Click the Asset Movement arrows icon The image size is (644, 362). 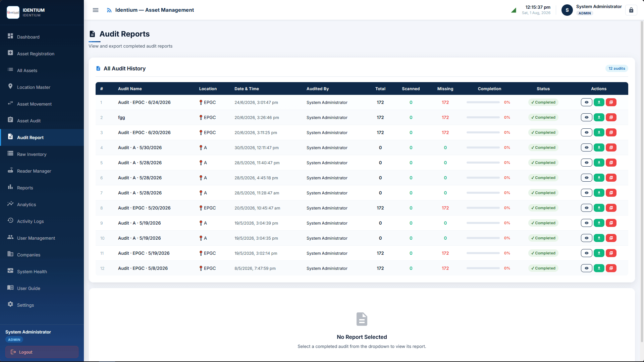point(10,103)
